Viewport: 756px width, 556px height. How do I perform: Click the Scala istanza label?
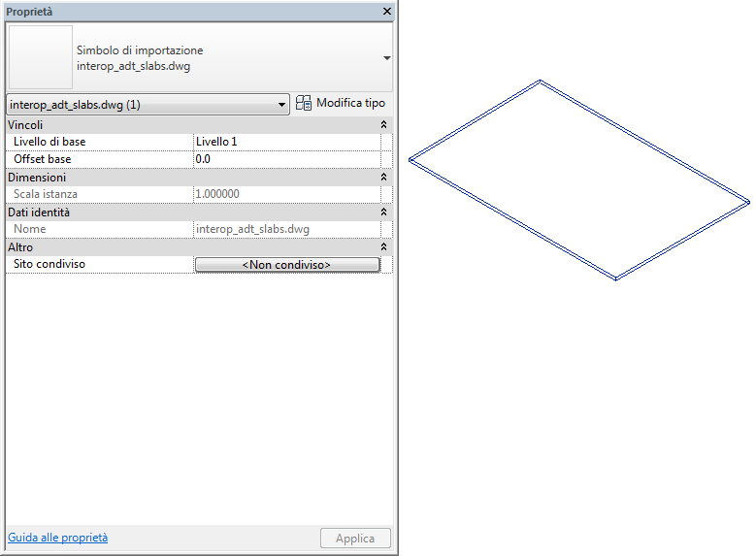(x=46, y=194)
